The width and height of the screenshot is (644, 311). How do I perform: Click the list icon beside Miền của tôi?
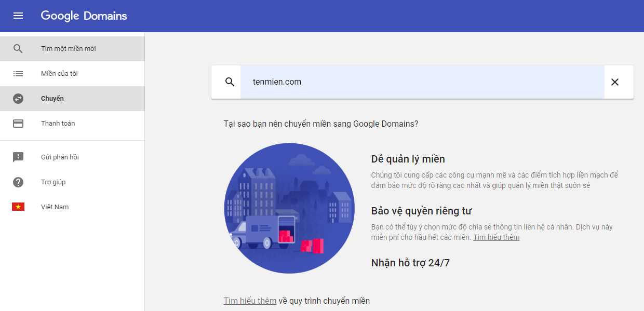[18, 74]
